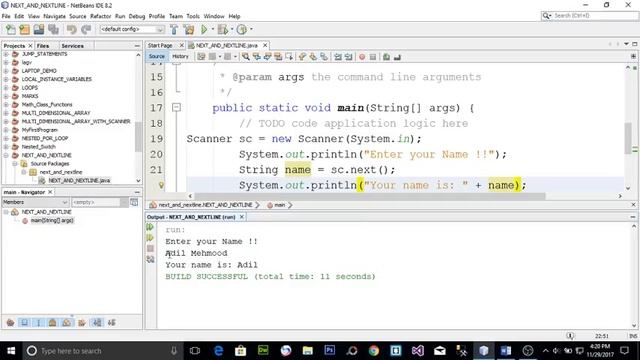Open the Refactor menu

[x=100, y=16]
